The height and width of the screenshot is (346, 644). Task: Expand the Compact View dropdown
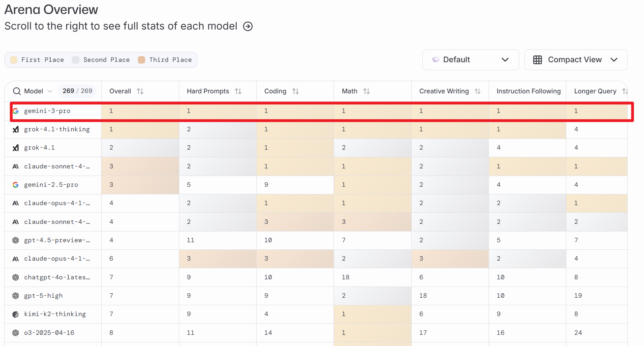(x=614, y=60)
